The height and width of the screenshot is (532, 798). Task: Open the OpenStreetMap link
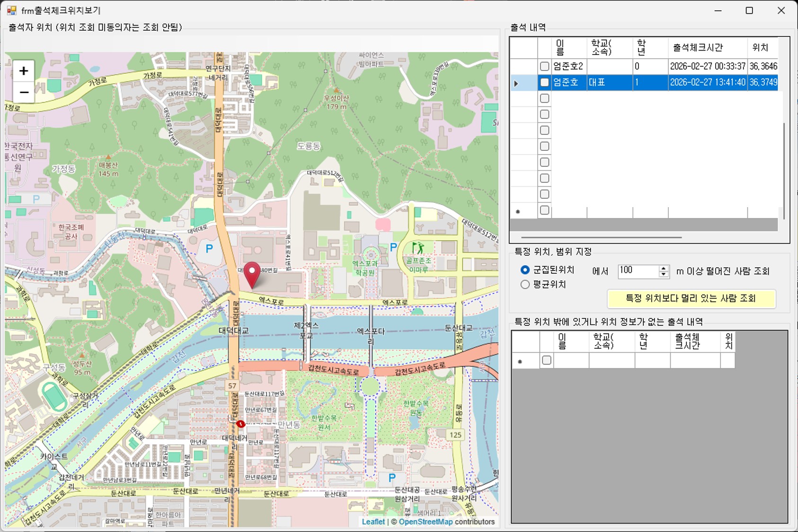click(426, 522)
